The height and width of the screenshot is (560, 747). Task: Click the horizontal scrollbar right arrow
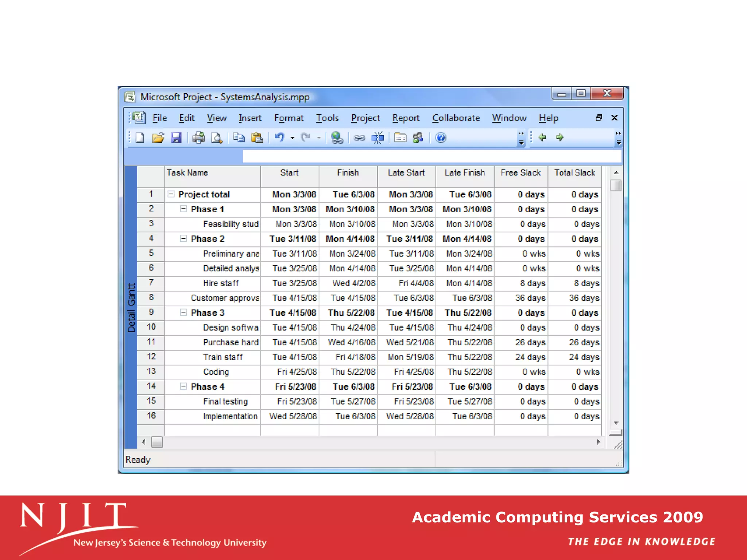598,442
